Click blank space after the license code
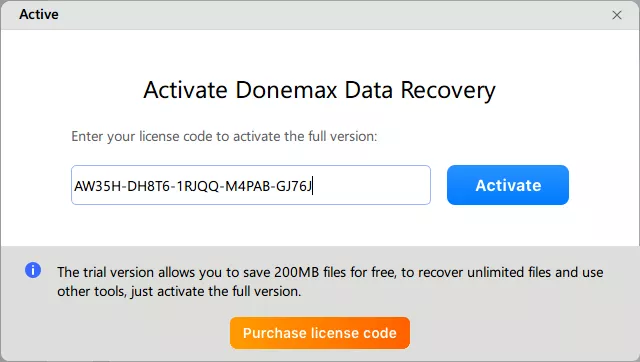Image resolution: width=640 pixels, height=362 pixels. point(369,186)
